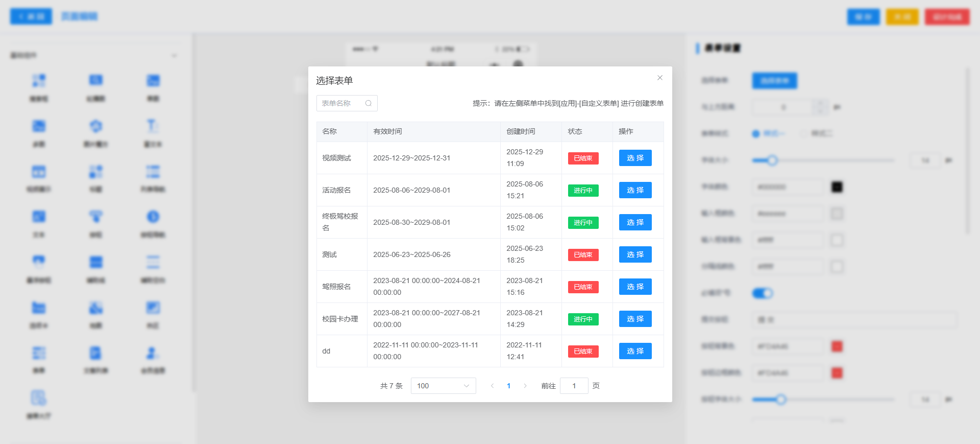
Task: Select the checked blue radio option in right panel
Action: [756, 133]
